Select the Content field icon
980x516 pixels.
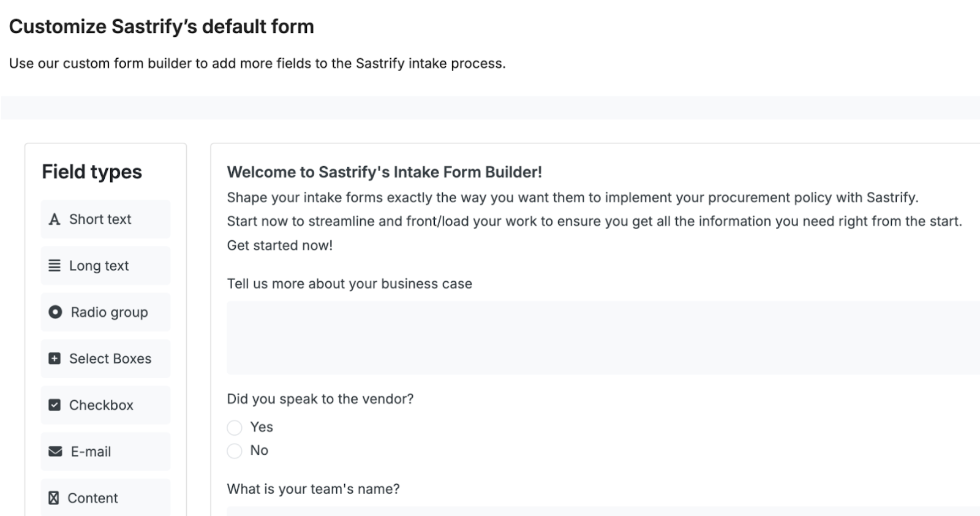[55, 498]
